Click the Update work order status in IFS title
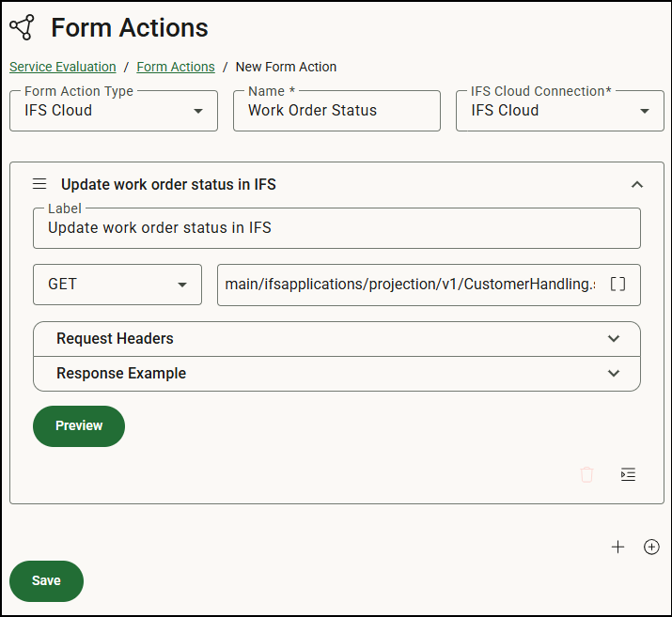Screen dimensions: 672x617 coord(168,185)
